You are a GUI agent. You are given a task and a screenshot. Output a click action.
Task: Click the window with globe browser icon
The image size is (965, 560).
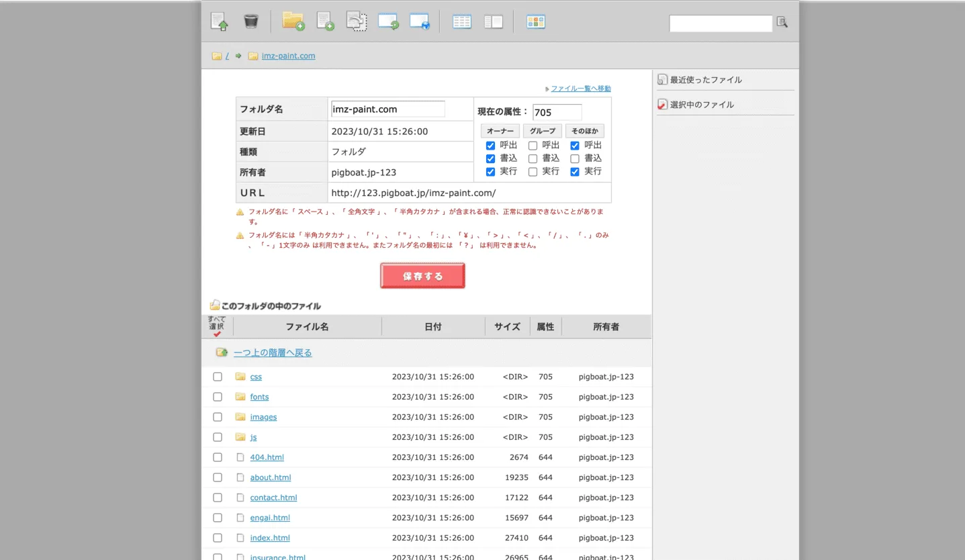click(x=420, y=21)
